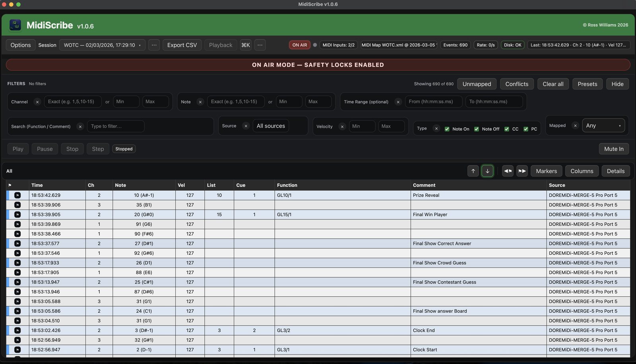Open the Mapped Any dropdown
The height and width of the screenshot is (364, 636).
[x=603, y=126]
